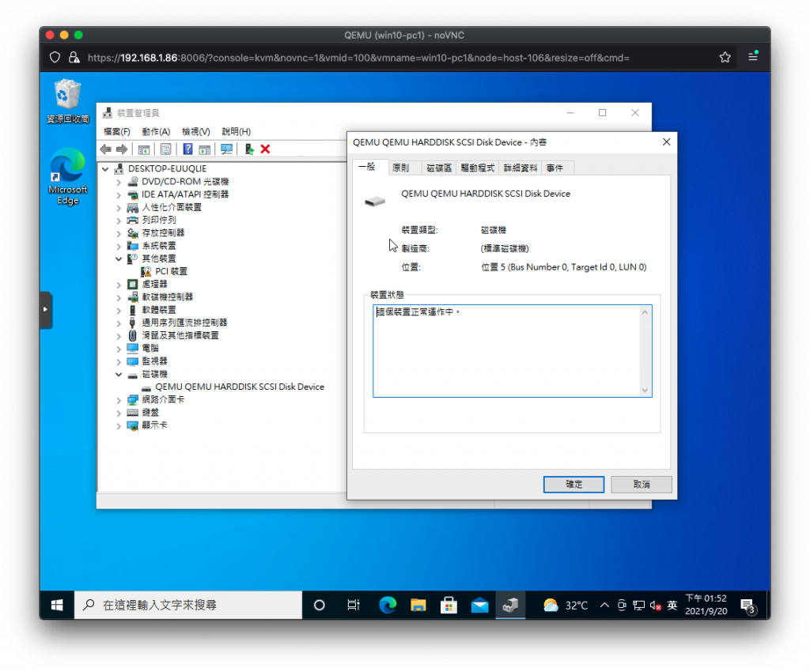
Task: Open the browser hamburger menu
Action: click(x=753, y=56)
